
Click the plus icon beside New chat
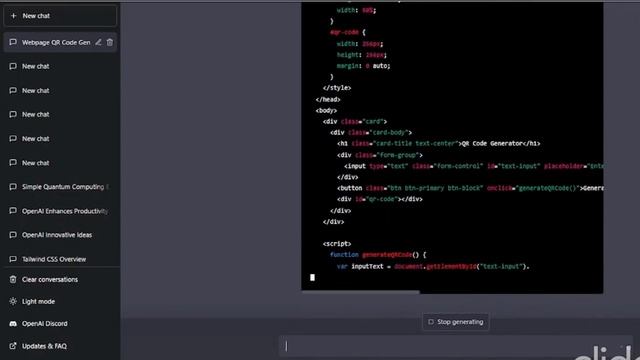13,16
